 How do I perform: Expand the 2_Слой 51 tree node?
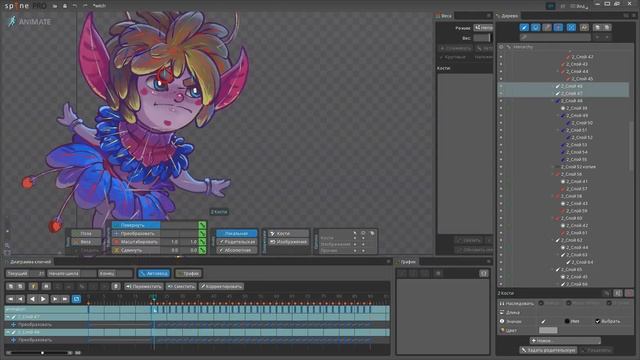point(559,130)
